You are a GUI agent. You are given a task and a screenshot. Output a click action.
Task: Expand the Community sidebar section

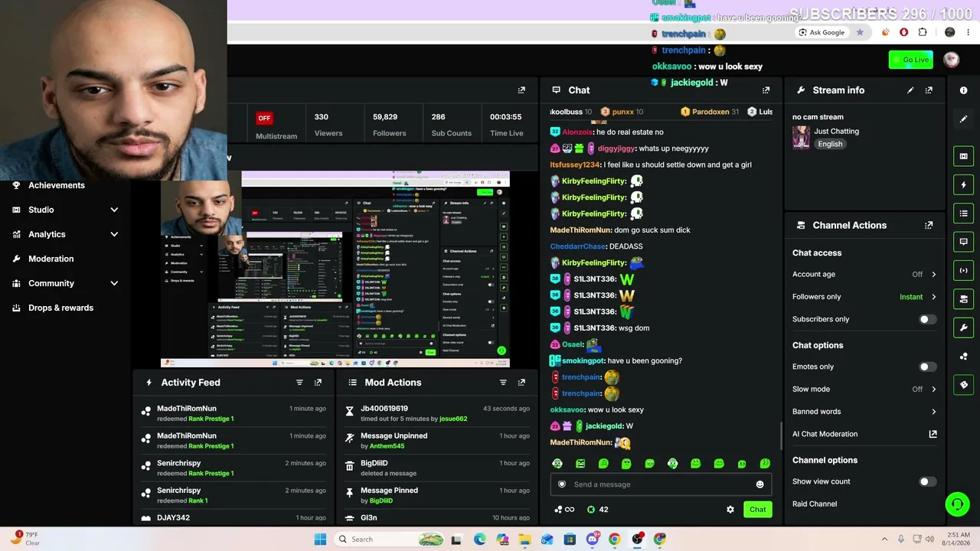pyautogui.click(x=114, y=283)
